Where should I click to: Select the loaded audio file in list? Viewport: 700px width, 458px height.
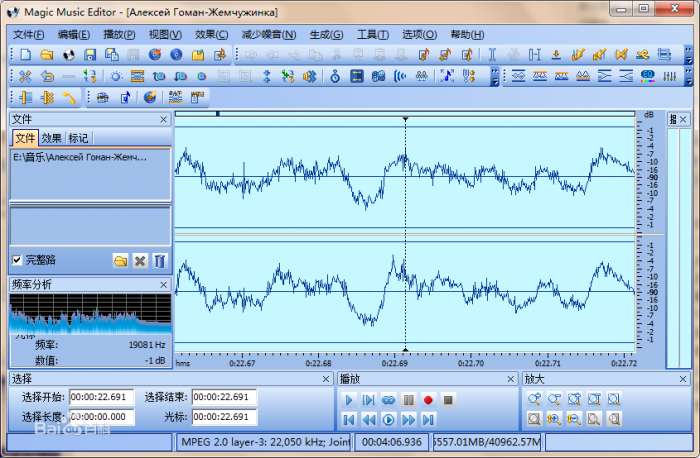[x=80, y=157]
